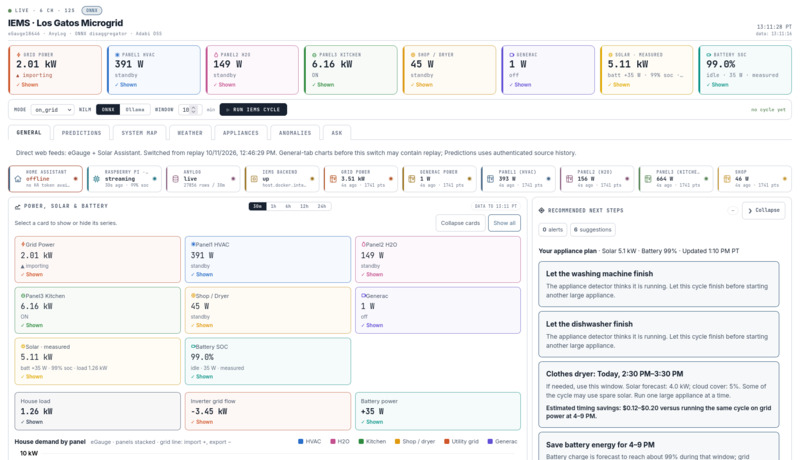Click the icon in the top SHOP / DRYER card
Image resolution: width=806 pixels, height=460 pixels.
point(413,54)
